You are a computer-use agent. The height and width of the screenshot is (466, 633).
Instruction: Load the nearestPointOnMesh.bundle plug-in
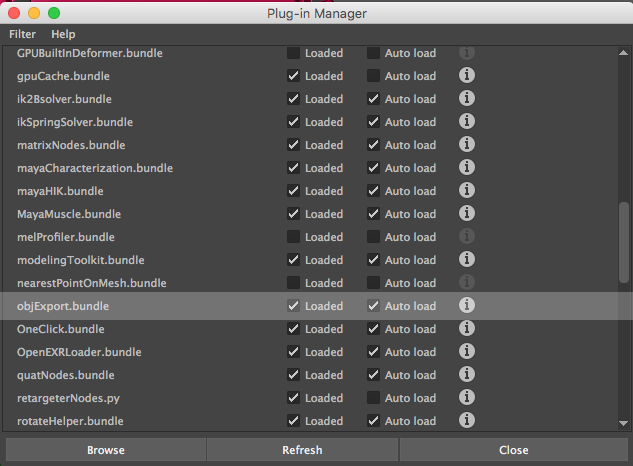(293, 283)
